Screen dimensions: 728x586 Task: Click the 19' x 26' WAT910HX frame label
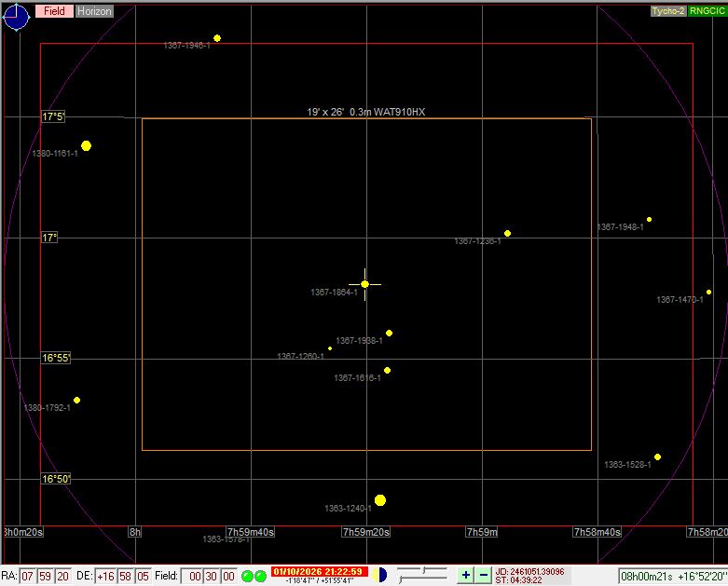point(366,112)
